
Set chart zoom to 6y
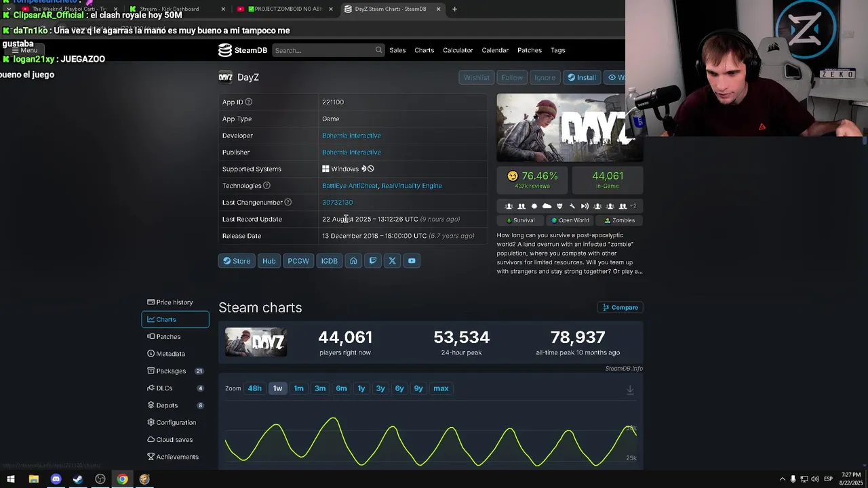pyautogui.click(x=399, y=388)
